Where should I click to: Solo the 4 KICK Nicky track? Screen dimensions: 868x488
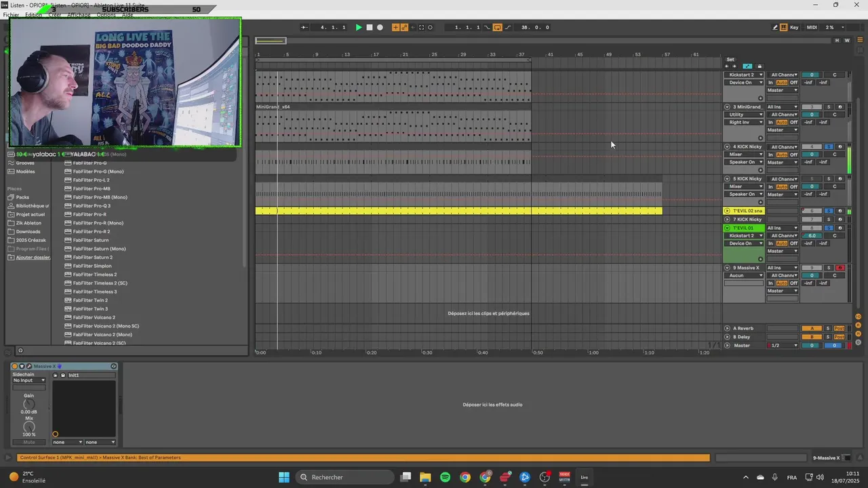[x=828, y=146]
